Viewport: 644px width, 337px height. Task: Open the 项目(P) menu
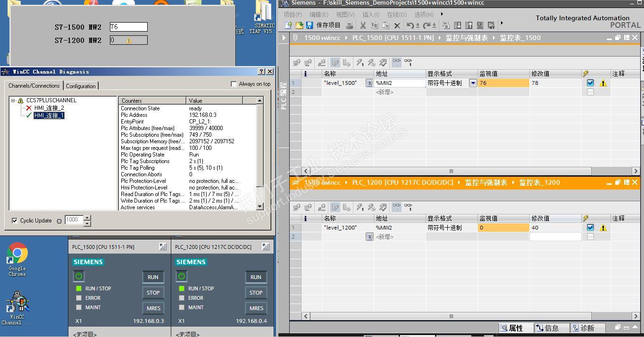pos(293,15)
